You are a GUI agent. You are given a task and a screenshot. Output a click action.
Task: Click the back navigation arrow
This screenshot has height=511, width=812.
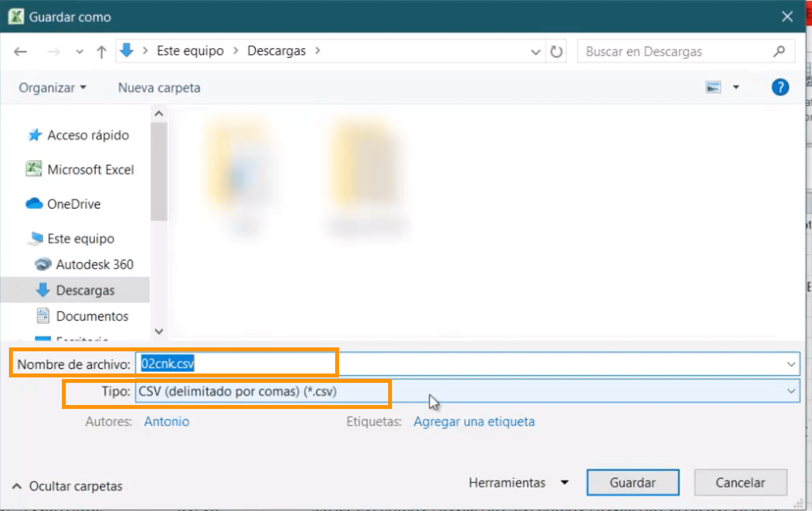(20, 51)
